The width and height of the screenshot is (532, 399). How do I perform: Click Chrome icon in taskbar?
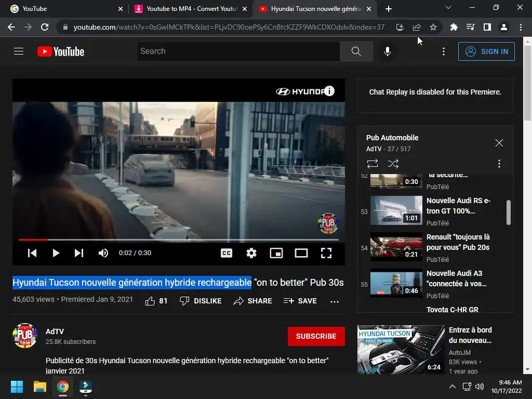pos(62,387)
